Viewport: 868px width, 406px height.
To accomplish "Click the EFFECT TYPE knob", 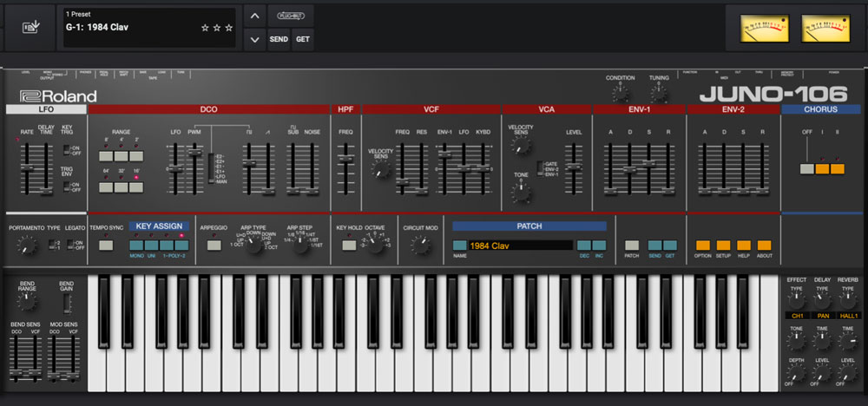I will point(796,300).
